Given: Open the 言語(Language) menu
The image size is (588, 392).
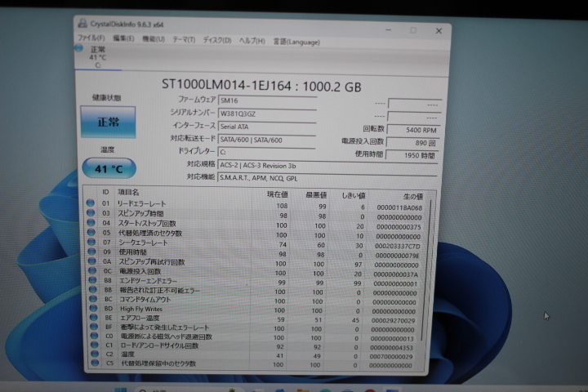Looking at the screenshot, I should (296, 42).
